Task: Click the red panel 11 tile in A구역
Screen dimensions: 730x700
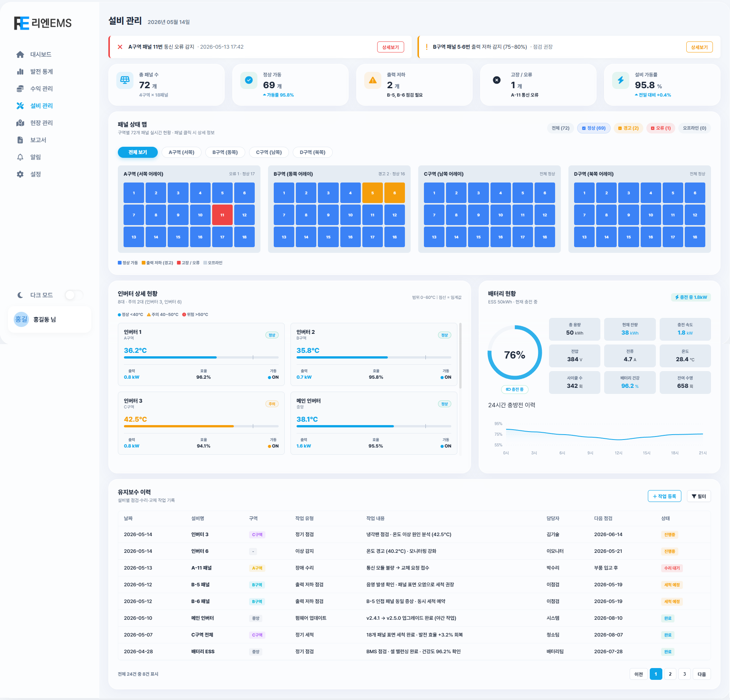Action: tap(222, 215)
